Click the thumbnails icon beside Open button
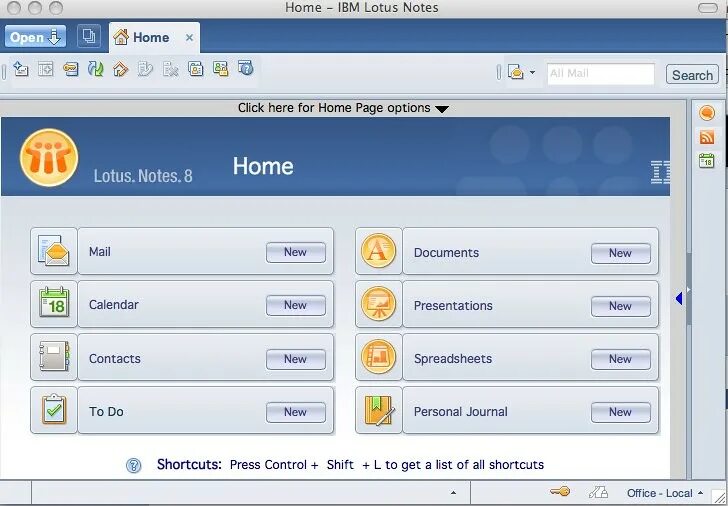The image size is (728, 506). point(89,36)
